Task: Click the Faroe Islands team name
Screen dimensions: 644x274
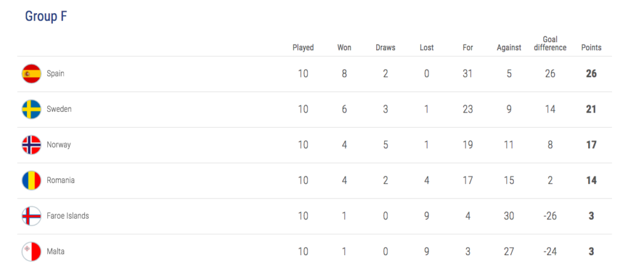Action: click(68, 216)
